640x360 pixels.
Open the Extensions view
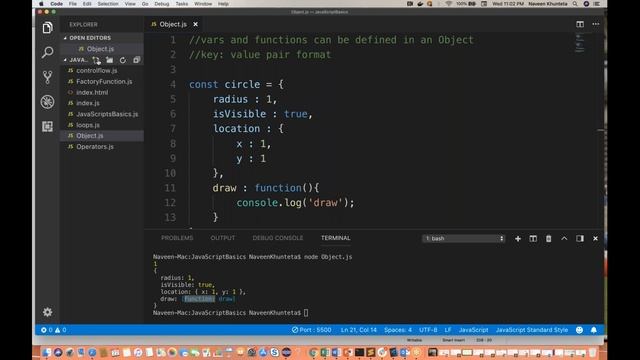(47, 127)
